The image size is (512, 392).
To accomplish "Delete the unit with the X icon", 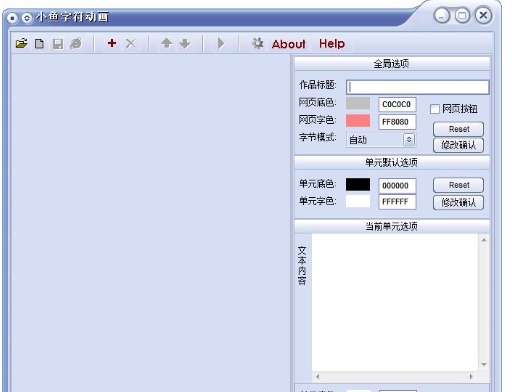I will point(131,43).
